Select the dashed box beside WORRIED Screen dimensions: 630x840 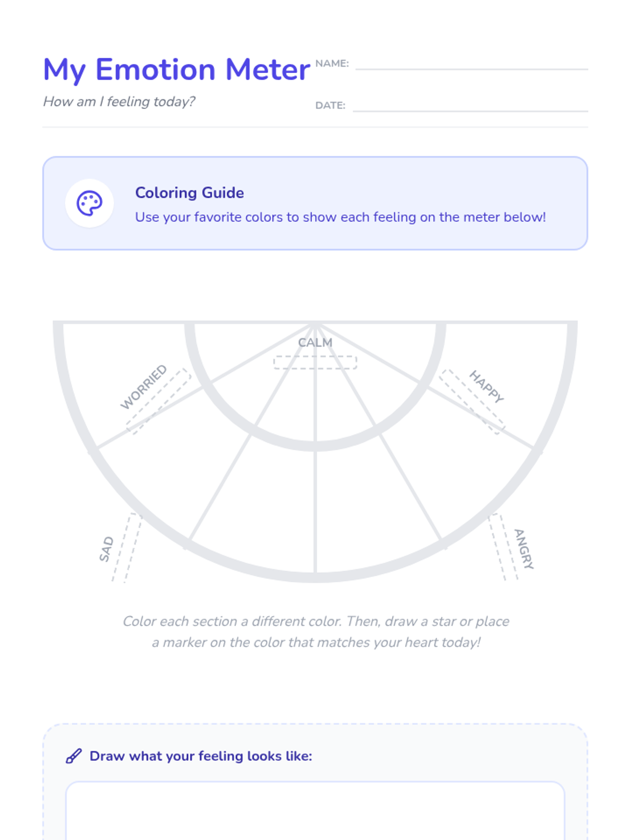[x=158, y=402]
